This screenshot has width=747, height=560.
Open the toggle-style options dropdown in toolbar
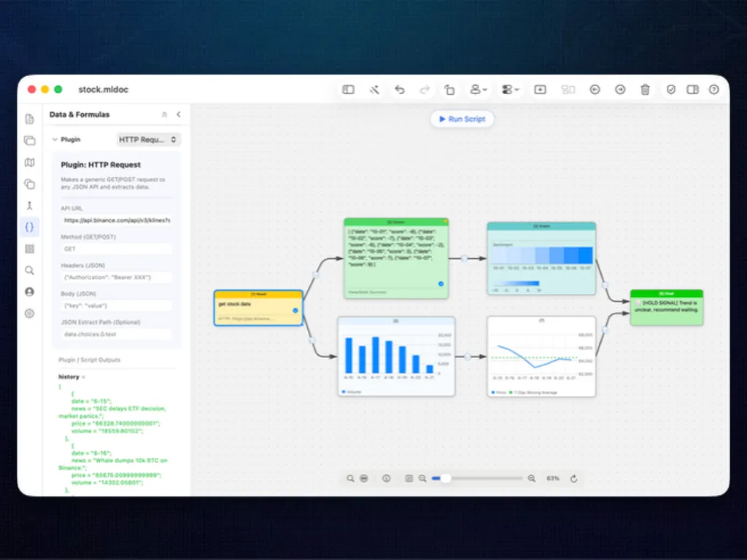coord(510,90)
